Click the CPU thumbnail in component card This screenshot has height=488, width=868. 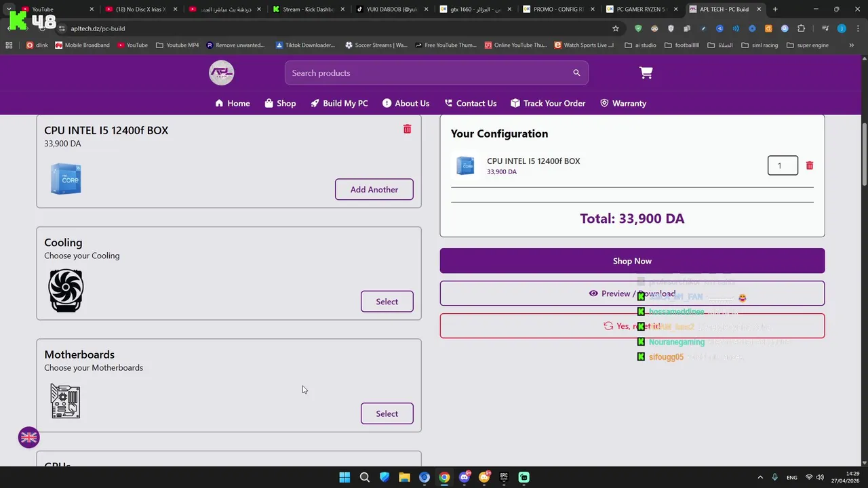[x=66, y=179]
